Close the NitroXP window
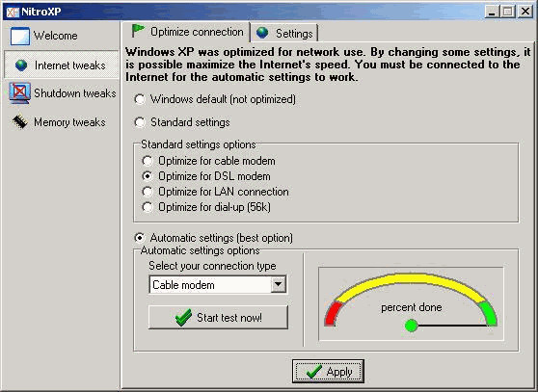 [525, 12]
